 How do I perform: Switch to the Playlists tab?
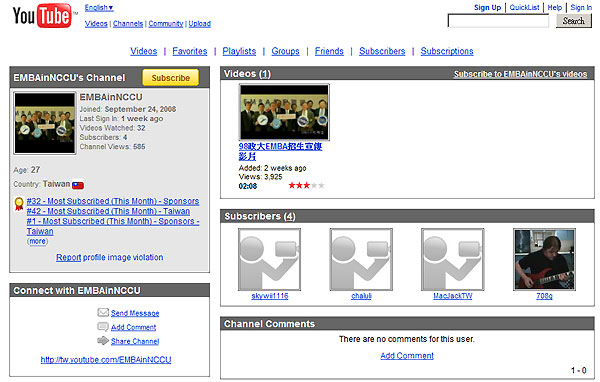coord(239,51)
